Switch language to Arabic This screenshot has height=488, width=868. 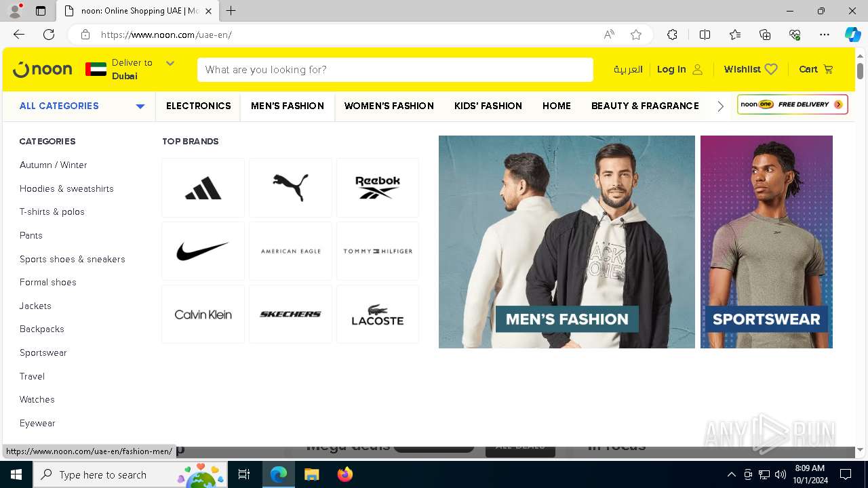coord(628,69)
